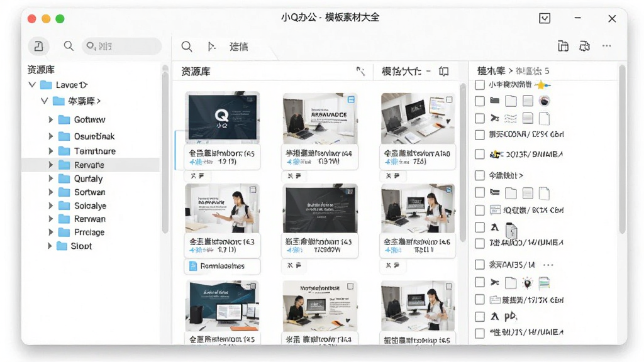Image resolution: width=644 pixels, height=362 pixels.
Task: Click the small checkbox on Q logo thumbnail
Action: pyautogui.click(x=251, y=99)
